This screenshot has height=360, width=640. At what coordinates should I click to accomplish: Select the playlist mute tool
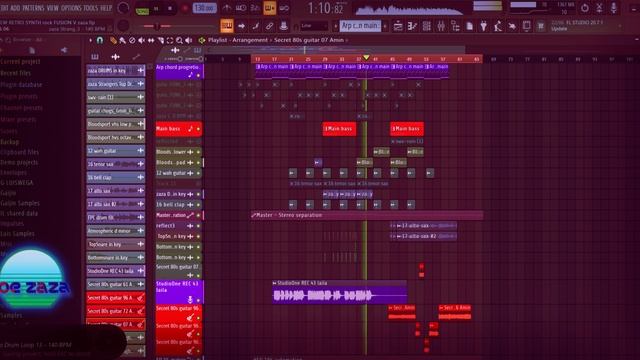pos(142,40)
